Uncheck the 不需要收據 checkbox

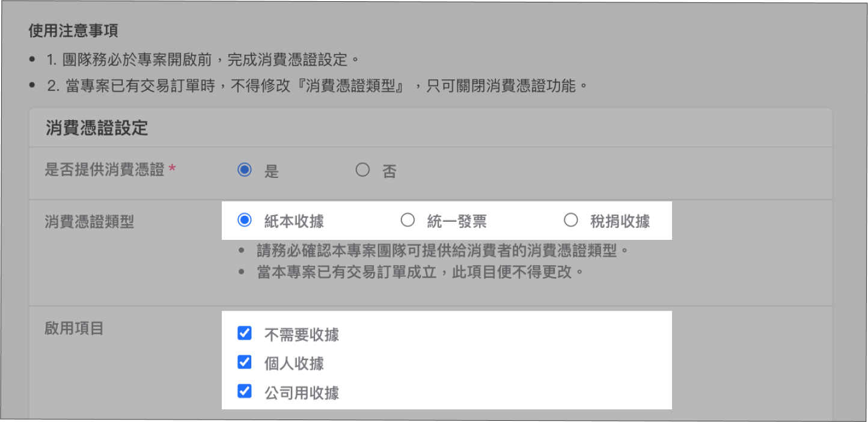[x=244, y=333]
